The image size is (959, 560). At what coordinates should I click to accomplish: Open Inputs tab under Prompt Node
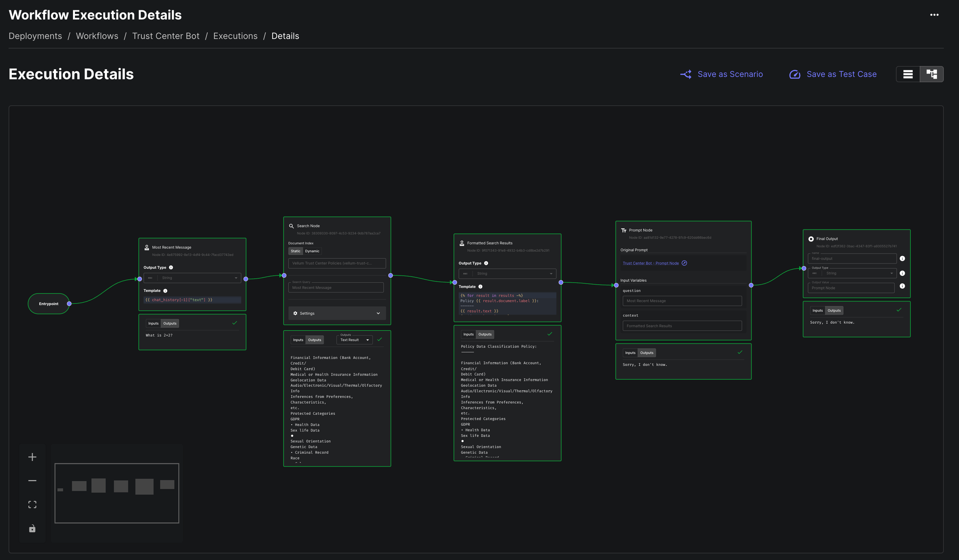pyautogui.click(x=630, y=353)
